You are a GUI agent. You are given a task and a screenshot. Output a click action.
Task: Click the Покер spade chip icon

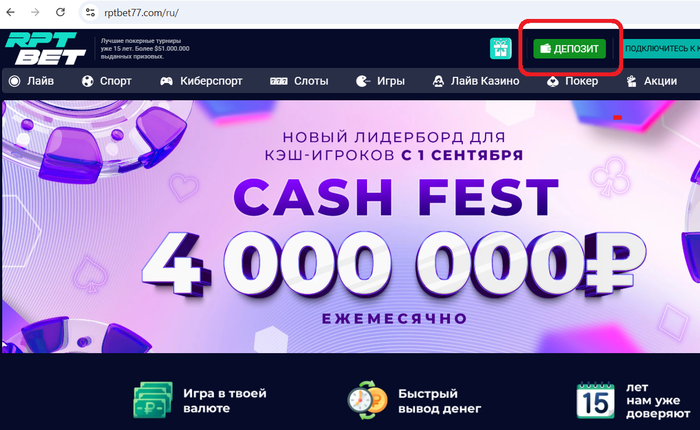click(553, 81)
